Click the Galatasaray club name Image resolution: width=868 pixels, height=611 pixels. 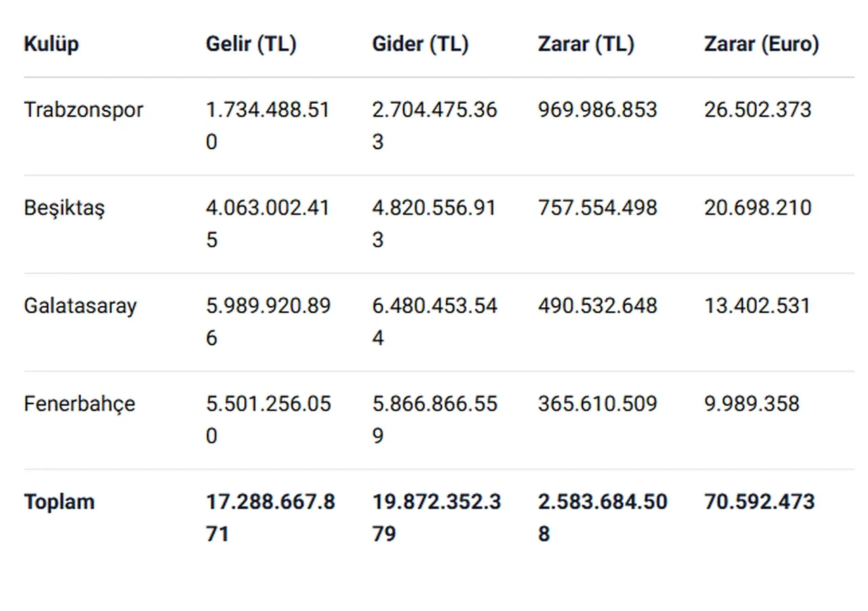(x=80, y=306)
